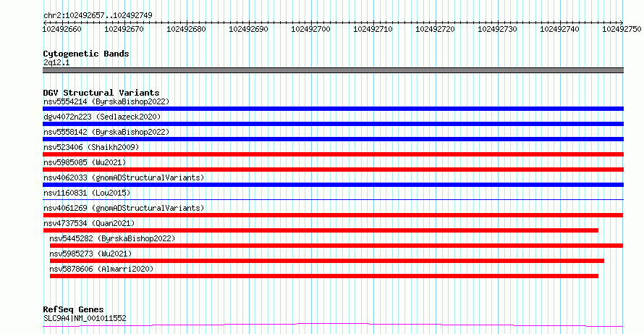Open the nsv4061269 (gnomADStructuralVariants) label
644x334 pixels.
tap(124, 208)
